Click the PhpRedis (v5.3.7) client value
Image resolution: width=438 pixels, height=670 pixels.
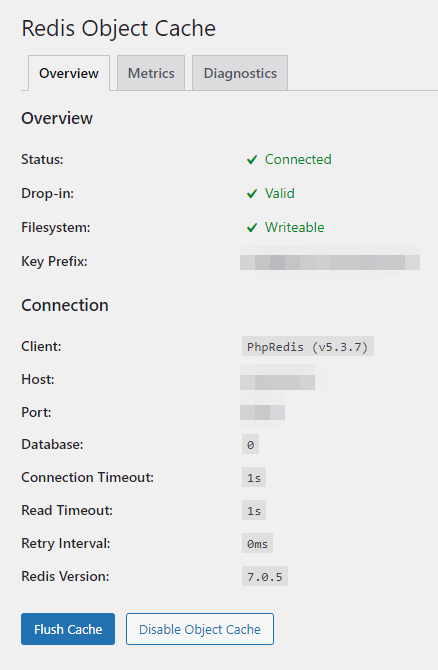click(x=308, y=347)
